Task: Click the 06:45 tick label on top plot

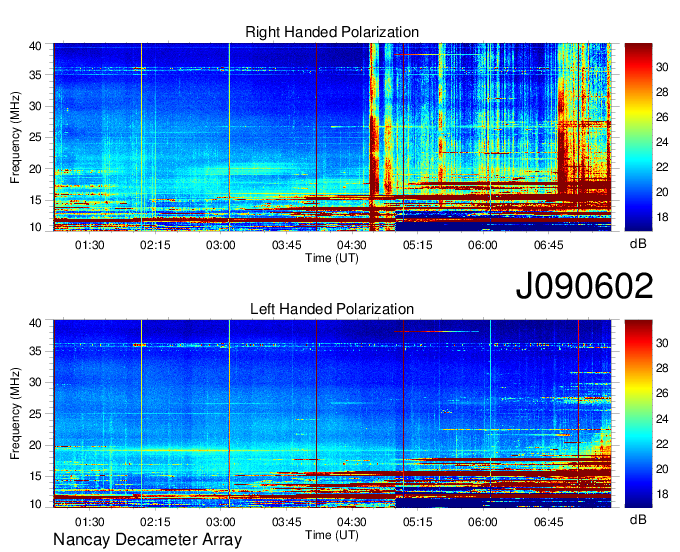Action: coord(549,245)
